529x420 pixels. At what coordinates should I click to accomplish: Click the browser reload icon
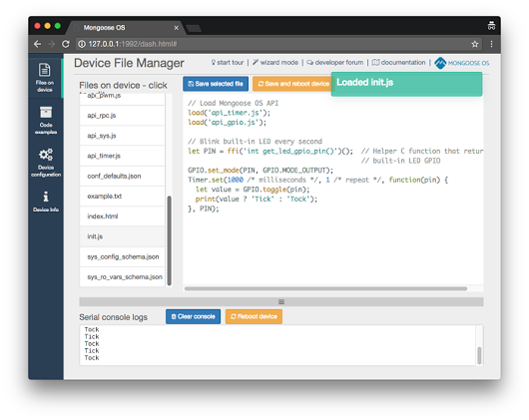(x=66, y=44)
